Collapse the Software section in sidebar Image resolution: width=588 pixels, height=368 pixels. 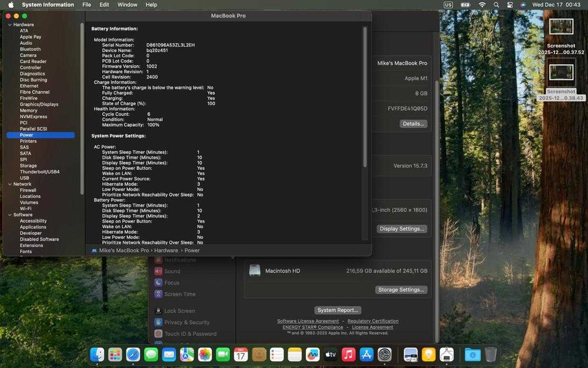coord(10,215)
